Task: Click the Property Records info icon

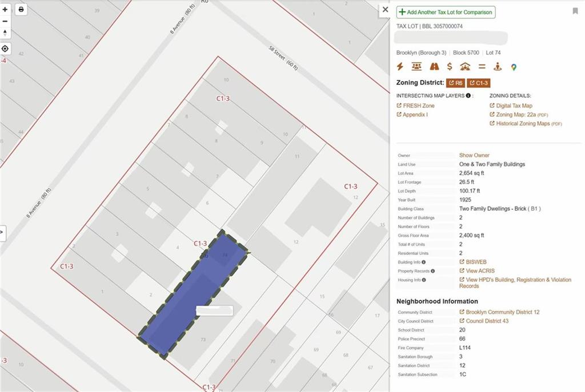Action: coord(432,271)
